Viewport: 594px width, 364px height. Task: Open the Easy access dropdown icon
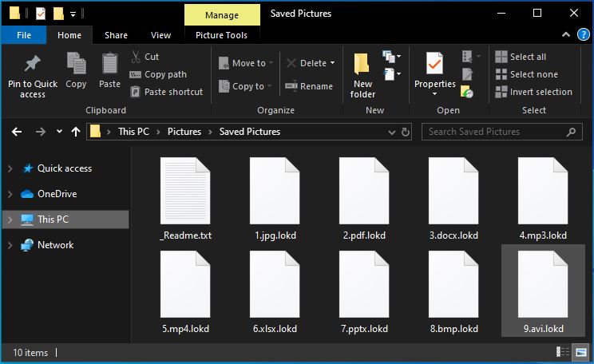pyautogui.click(x=391, y=74)
